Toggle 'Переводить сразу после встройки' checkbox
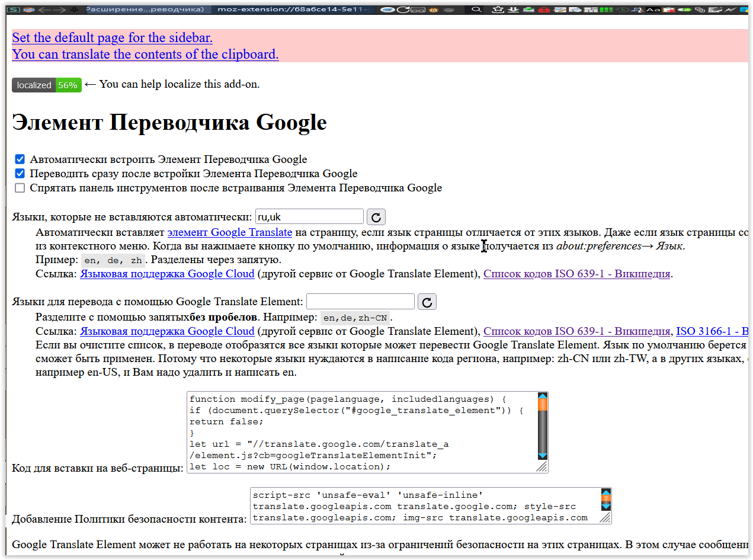 [x=20, y=174]
